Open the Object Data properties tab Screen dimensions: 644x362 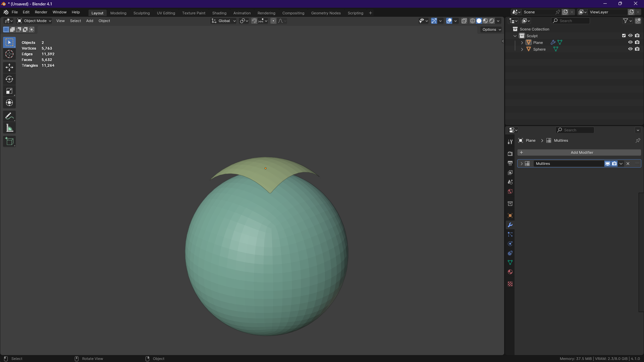(x=510, y=262)
